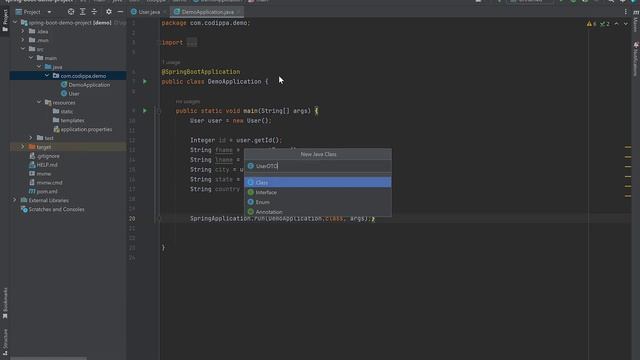The height and width of the screenshot is (360, 640).
Task: Collapse the com.codippa.demo package
Action: (47, 76)
